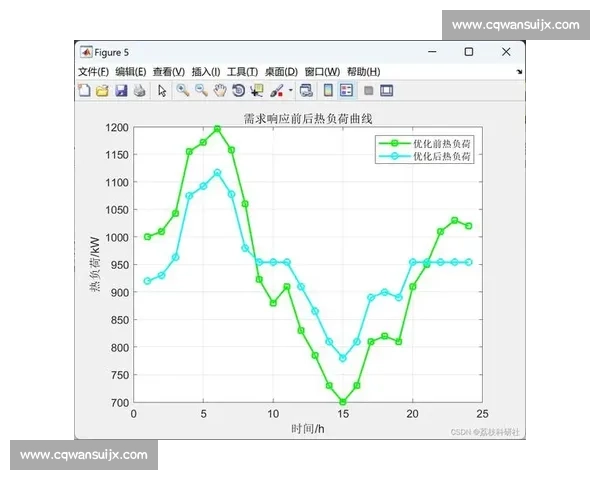Screen dimensions: 600x480
Task: Click the cyan line sample in legend
Action: [395, 156]
